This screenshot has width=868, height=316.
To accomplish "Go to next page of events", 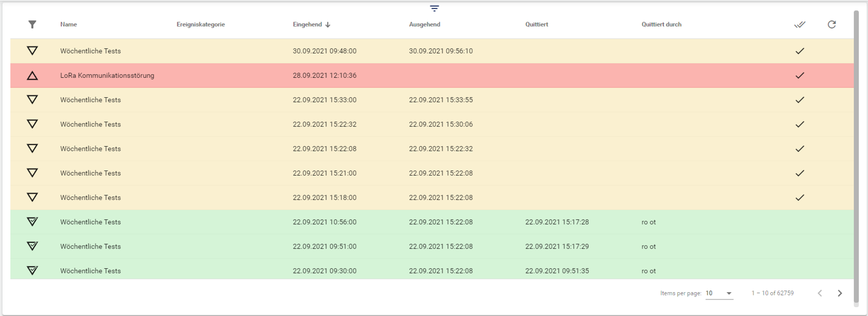I will coord(839,293).
